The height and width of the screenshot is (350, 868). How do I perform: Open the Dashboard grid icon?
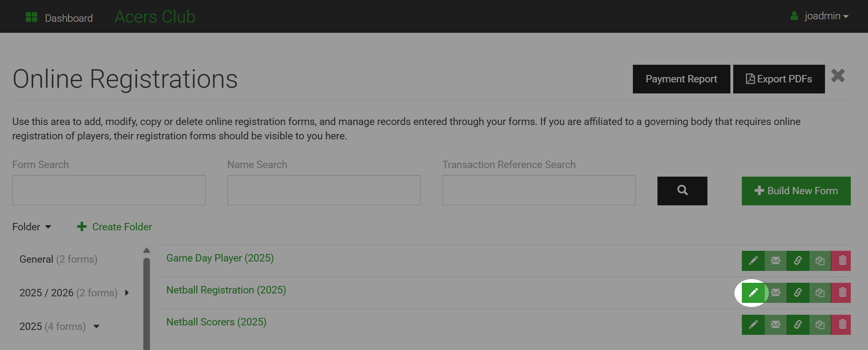(32, 17)
